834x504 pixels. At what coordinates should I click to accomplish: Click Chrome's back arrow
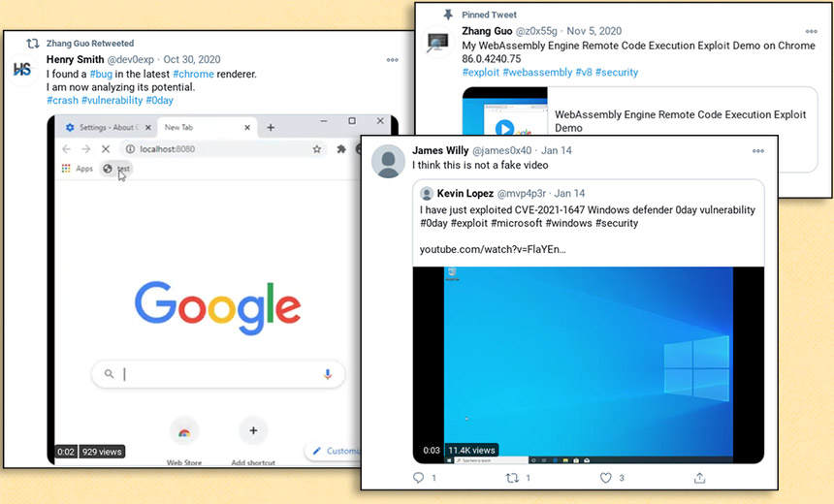pos(66,149)
